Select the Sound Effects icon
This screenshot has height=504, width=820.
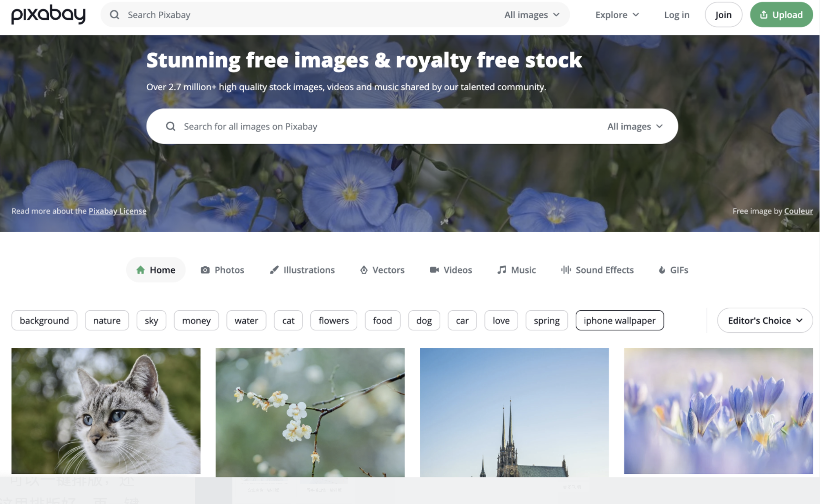565,270
